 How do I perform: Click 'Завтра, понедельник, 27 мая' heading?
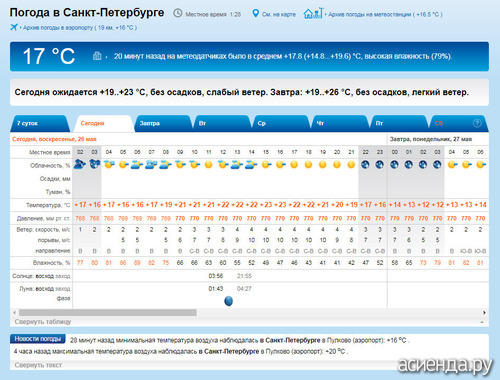tap(431, 139)
